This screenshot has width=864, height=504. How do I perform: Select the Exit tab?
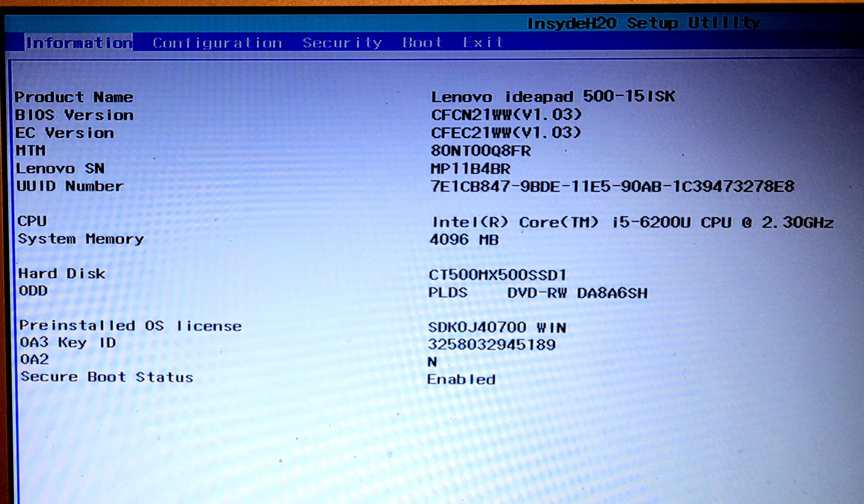click(x=483, y=42)
